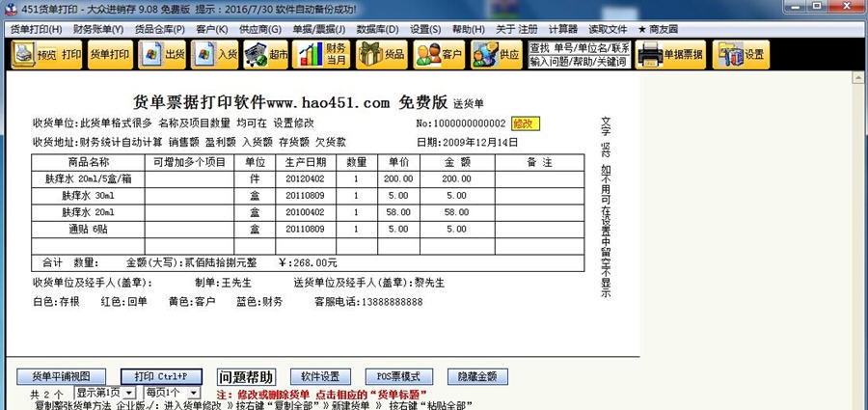Click the 制单:王先生 text

pyautogui.click(x=223, y=283)
